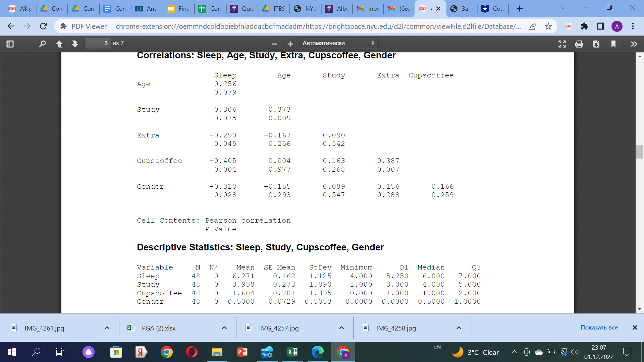Expand options for the IMG_4257.jpg download
This screenshot has height=362, width=644.
pyautogui.click(x=341, y=328)
